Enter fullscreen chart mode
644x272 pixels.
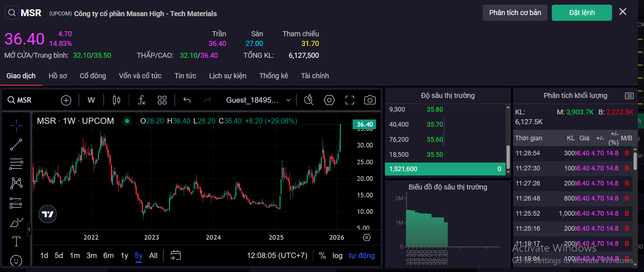point(349,100)
